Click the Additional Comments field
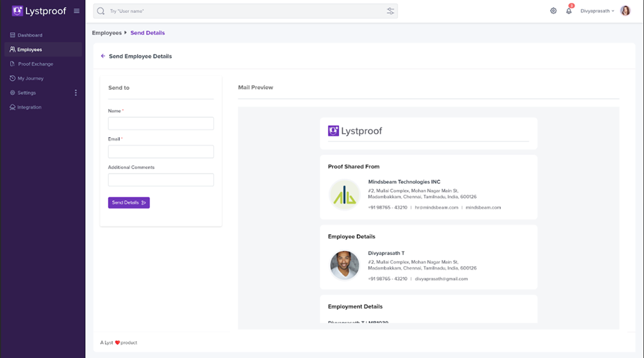 tap(160, 180)
